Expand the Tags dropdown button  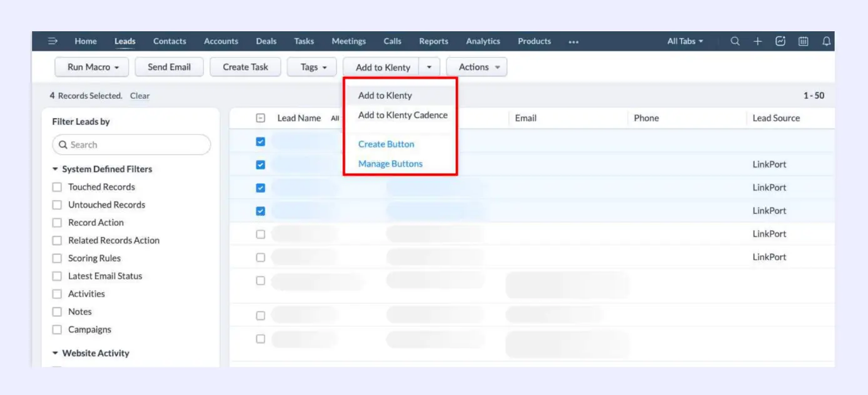[x=312, y=67]
